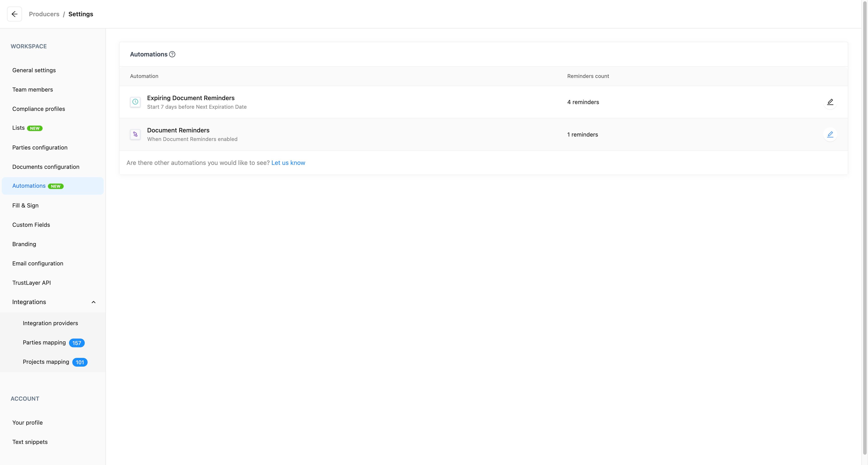
Task: Click the back arrow button
Action: (x=14, y=14)
